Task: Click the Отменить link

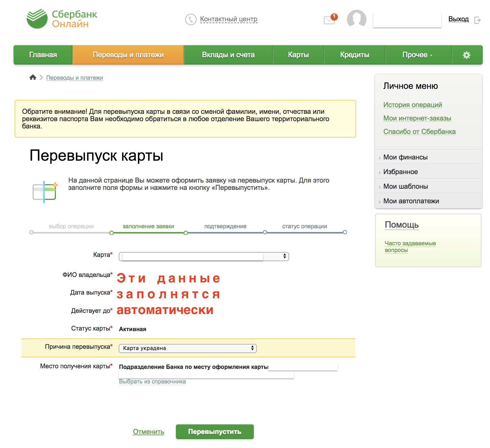Action: point(149,432)
